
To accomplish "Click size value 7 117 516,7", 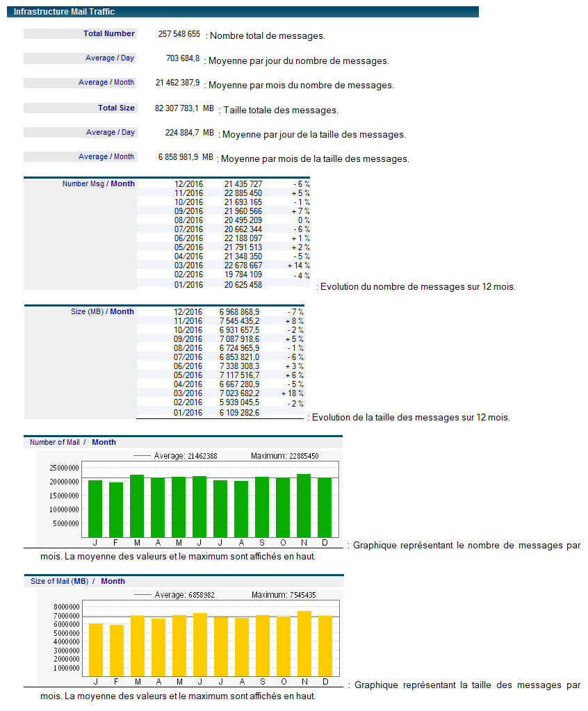I will click(239, 375).
